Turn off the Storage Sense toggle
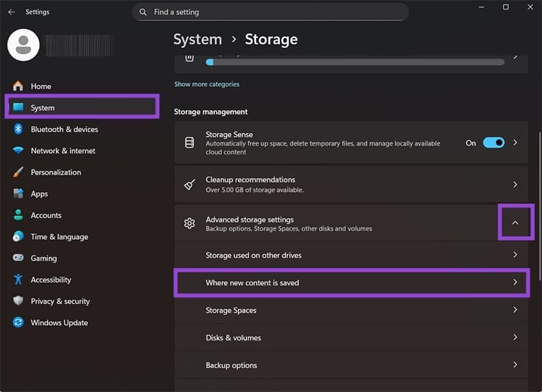 pos(493,143)
